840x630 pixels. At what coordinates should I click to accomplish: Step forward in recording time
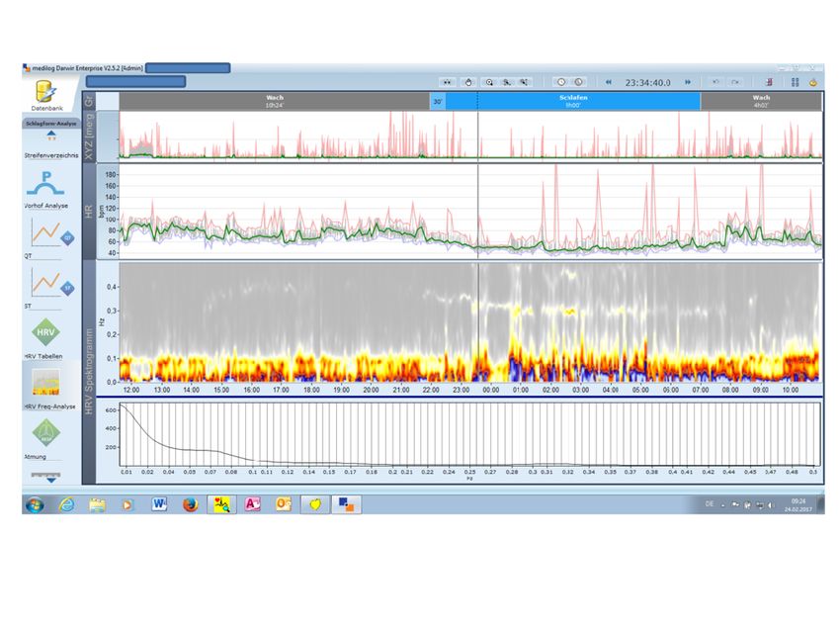pos(687,82)
